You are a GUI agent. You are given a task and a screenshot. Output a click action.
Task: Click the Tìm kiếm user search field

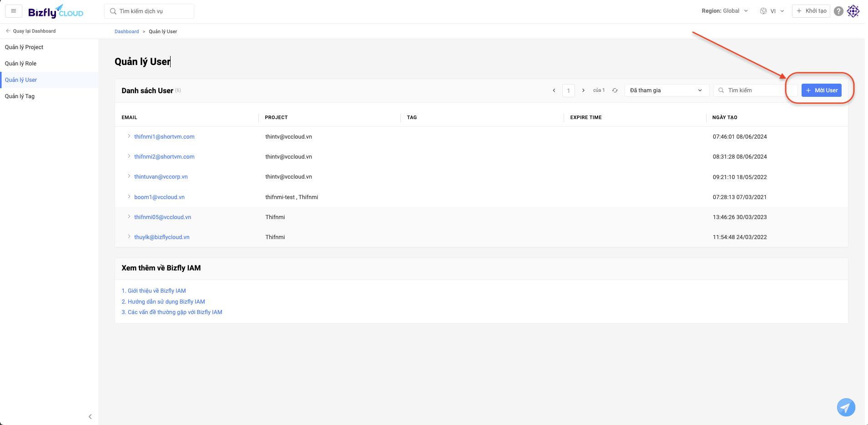pos(755,90)
